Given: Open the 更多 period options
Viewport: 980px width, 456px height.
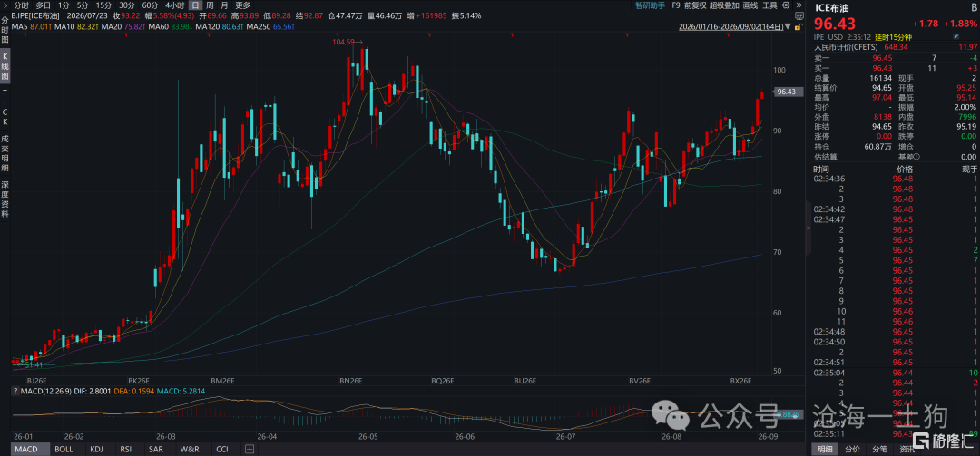Looking at the screenshot, I should [x=243, y=5].
